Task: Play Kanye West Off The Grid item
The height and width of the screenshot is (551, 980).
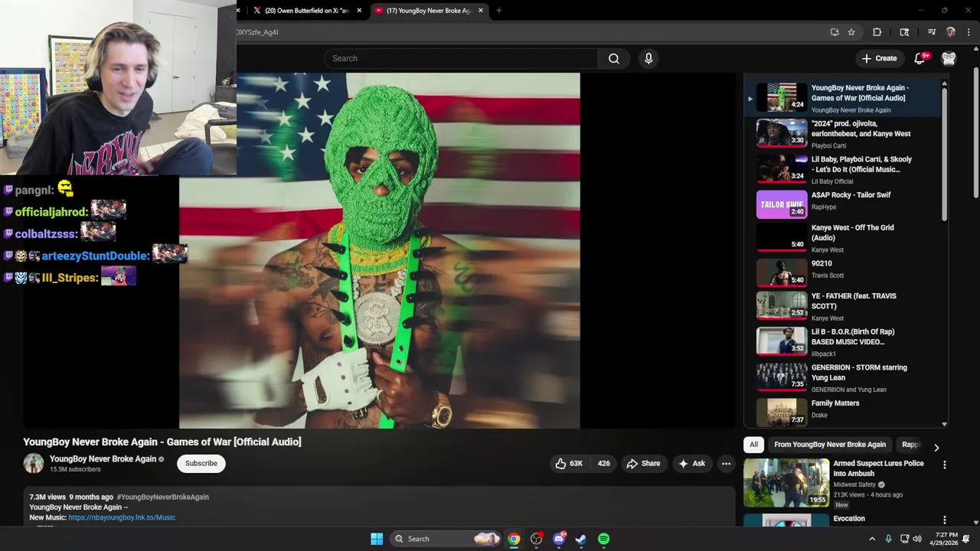Action: click(x=842, y=238)
